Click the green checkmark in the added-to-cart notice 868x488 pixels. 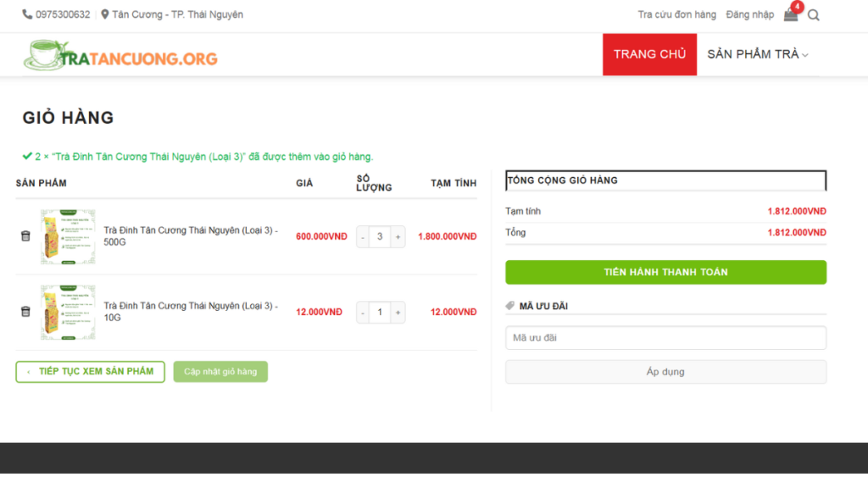pyautogui.click(x=27, y=156)
